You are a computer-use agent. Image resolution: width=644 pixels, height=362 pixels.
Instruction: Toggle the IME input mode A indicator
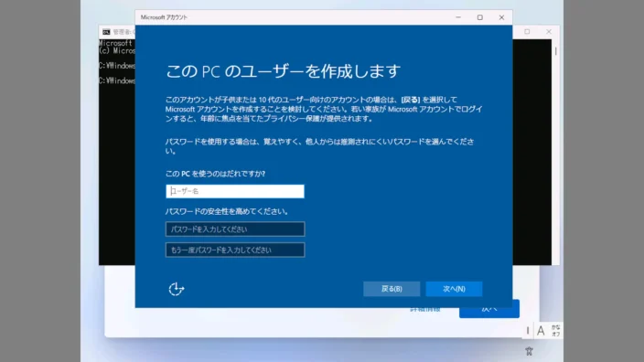click(x=541, y=331)
